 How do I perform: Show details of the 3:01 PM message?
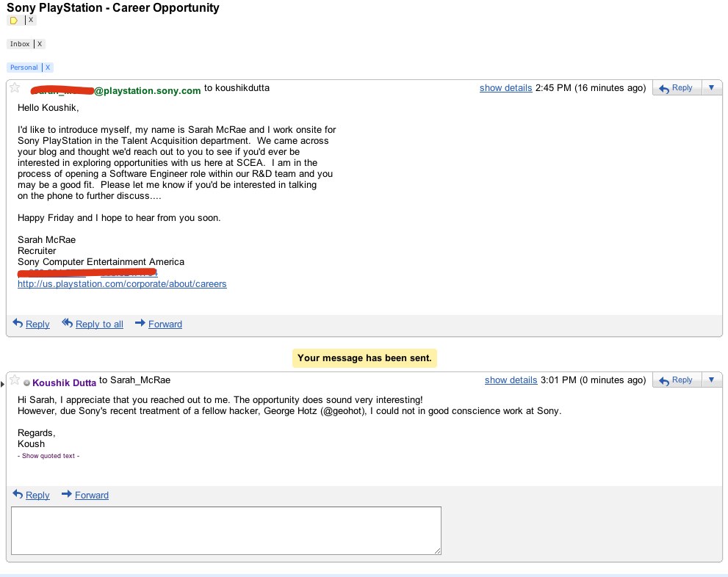coord(511,380)
